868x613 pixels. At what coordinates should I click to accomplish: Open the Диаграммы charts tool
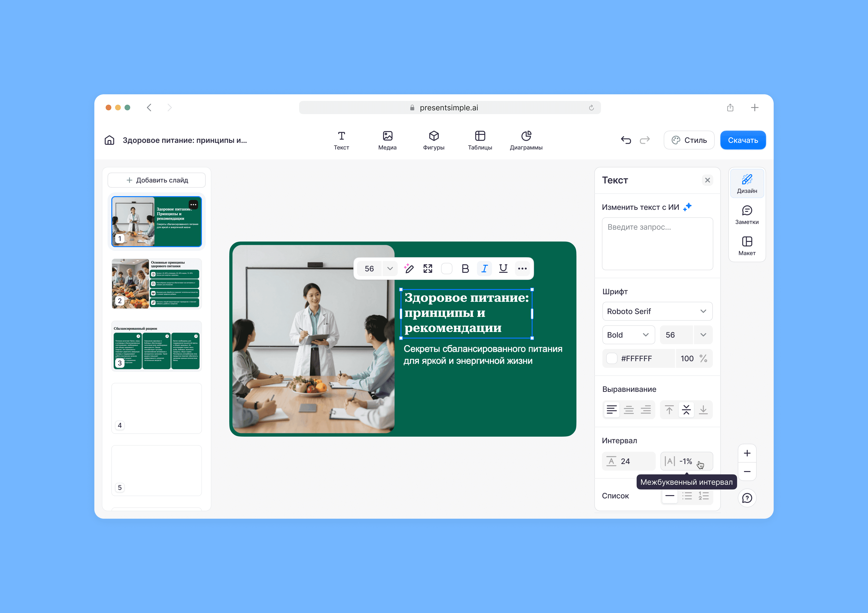tap(526, 140)
